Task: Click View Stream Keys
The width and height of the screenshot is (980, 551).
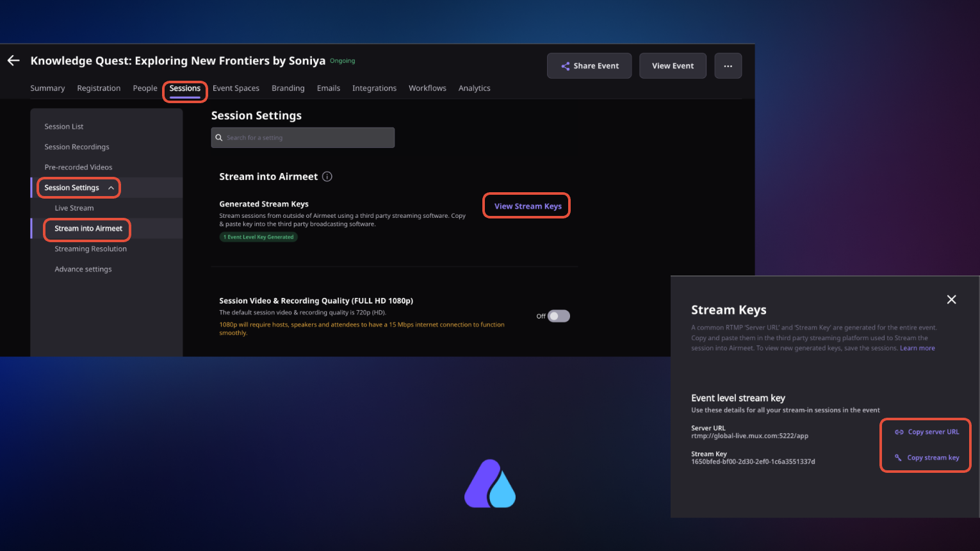Action: (x=528, y=206)
